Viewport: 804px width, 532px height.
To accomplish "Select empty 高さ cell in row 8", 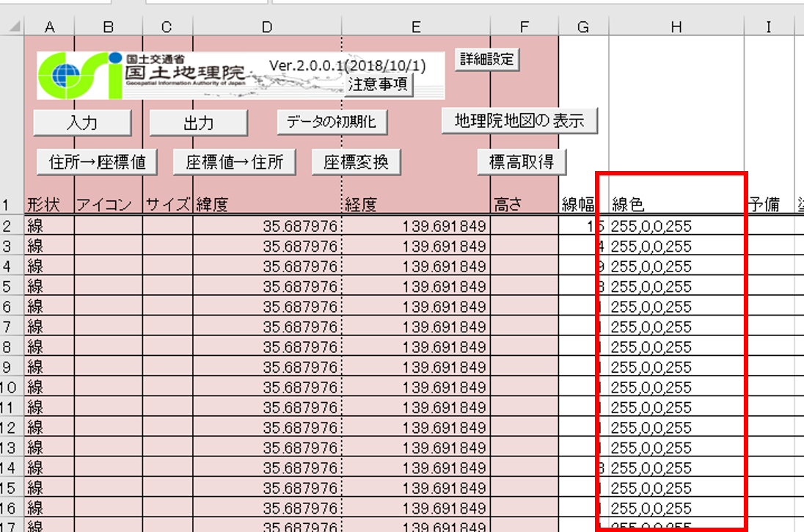I will click(524, 346).
